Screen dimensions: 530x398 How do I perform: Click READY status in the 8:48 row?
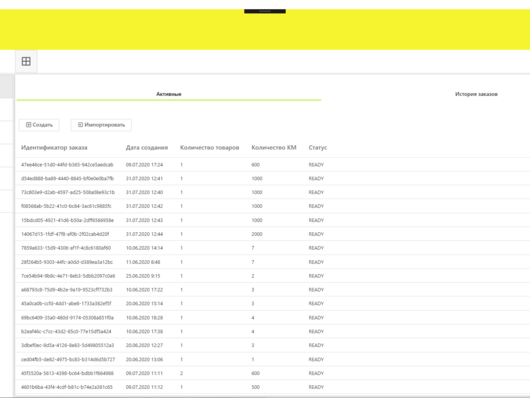(x=316, y=262)
